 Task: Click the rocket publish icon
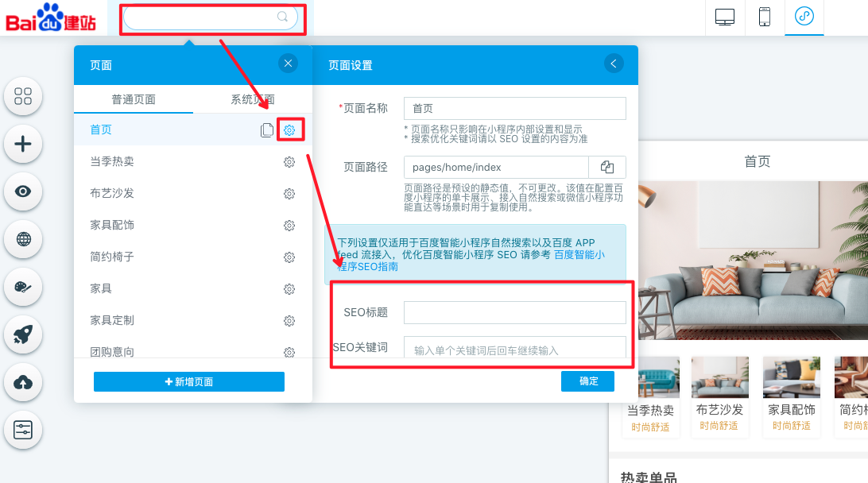tap(23, 334)
